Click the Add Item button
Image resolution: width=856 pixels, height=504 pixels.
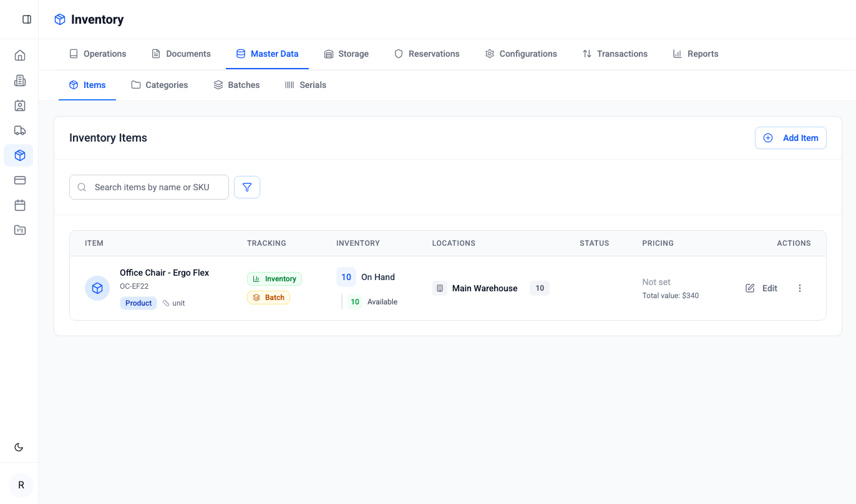[x=790, y=138]
